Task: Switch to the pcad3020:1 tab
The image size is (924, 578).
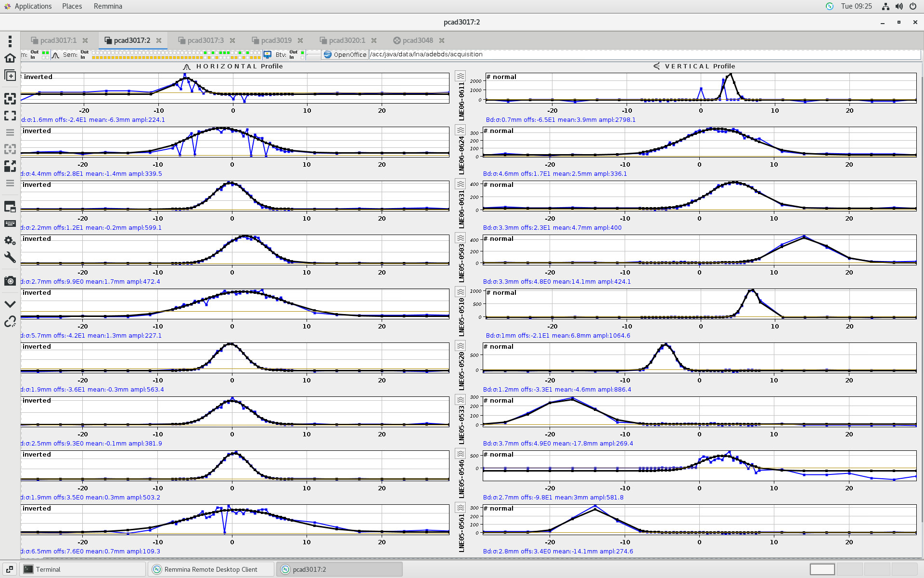Action: [x=346, y=40]
